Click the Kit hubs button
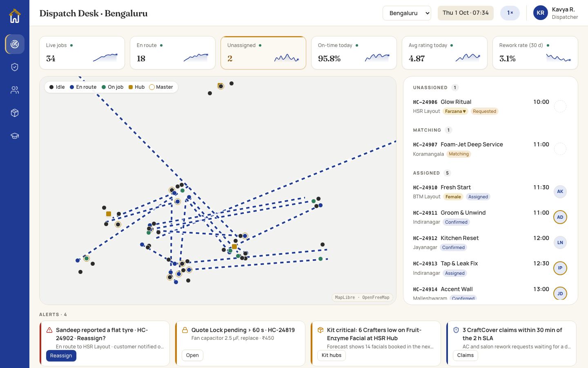This screenshot has width=588, height=368. (331, 355)
